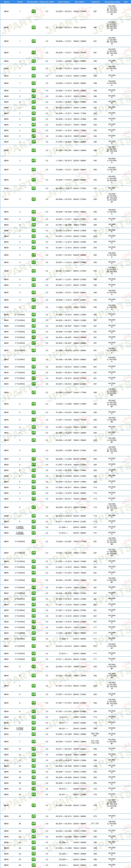This screenshot has height=868, width=131.
Task: Click the fuel icon in the 5 F10 150kW / 204KM row
Action: (34, 499)
